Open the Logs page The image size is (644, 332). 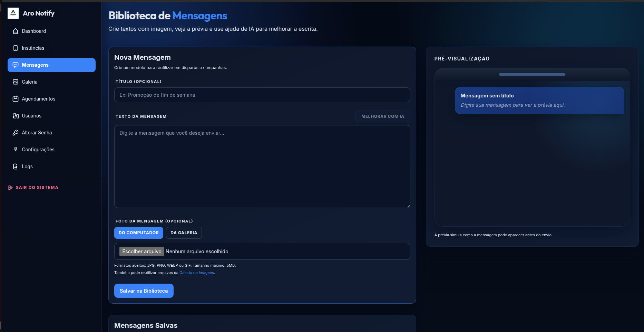[x=51, y=167]
